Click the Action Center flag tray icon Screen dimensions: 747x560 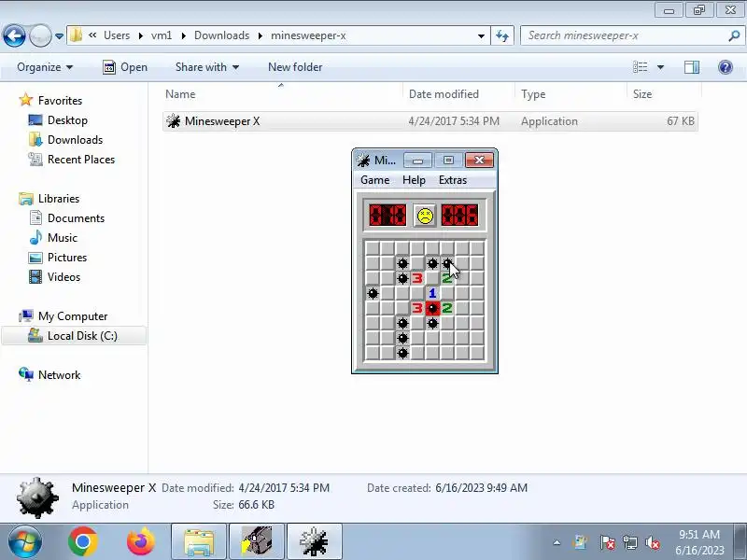(607, 542)
